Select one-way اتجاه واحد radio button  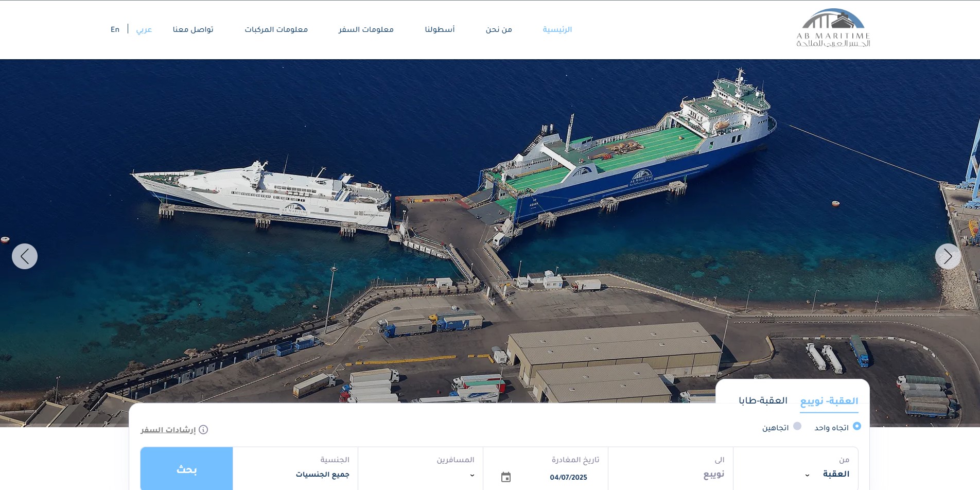point(857,426)
